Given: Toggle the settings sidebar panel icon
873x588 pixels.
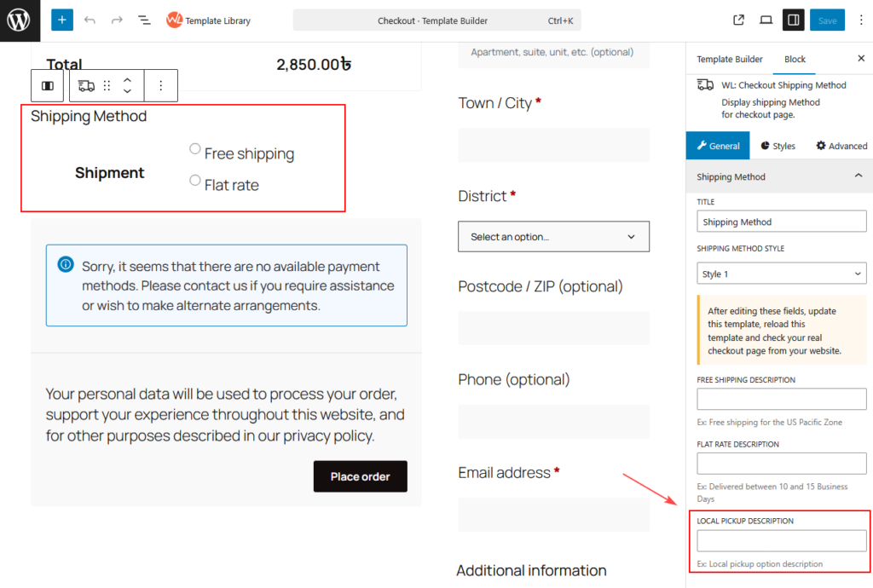Looking at the screenshot, I should pos(794,20).
